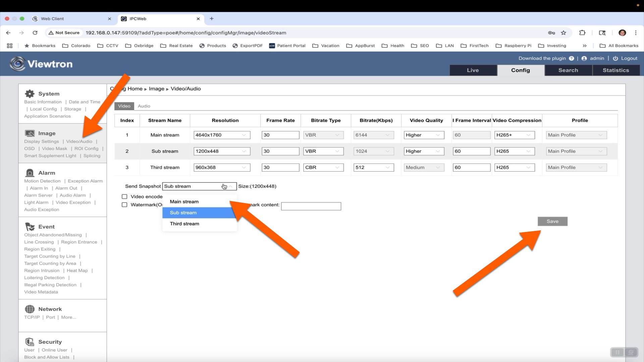Open Main stream resolution dropdown 4640x1760
The image size is (644, 362).
222,135
